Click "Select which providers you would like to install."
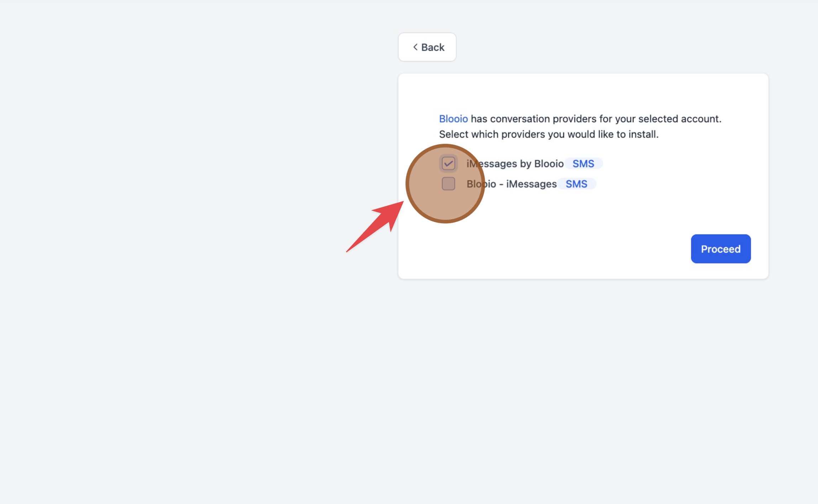Image resolution: width=818 pixels, height=504 pixels. point(549,134)
